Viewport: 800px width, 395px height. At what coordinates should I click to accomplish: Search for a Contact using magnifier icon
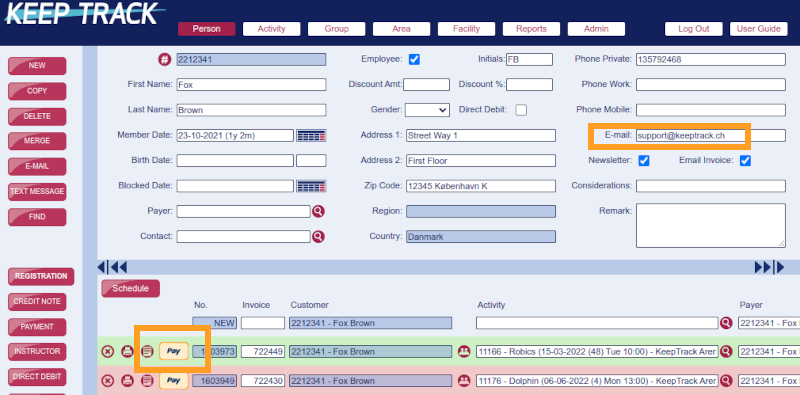(x=318, y=237)
